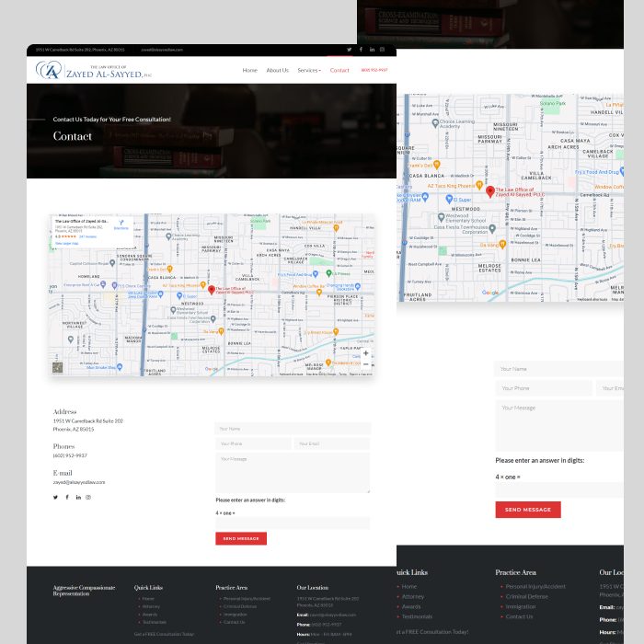Open Instagram icon in the top header bar
The image size is (644, 644).
(x=383, y=49)
